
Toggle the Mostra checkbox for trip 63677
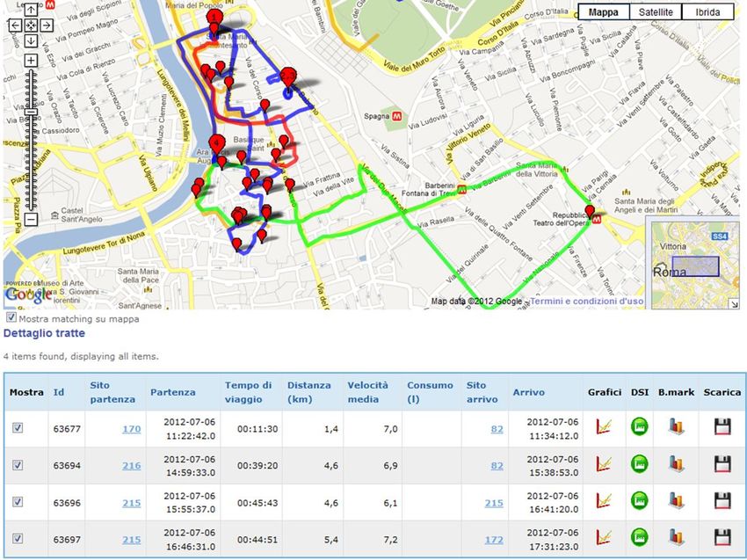click(17, 428)
